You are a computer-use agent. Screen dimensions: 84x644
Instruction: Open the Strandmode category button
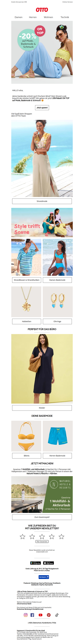pos(42,201)
